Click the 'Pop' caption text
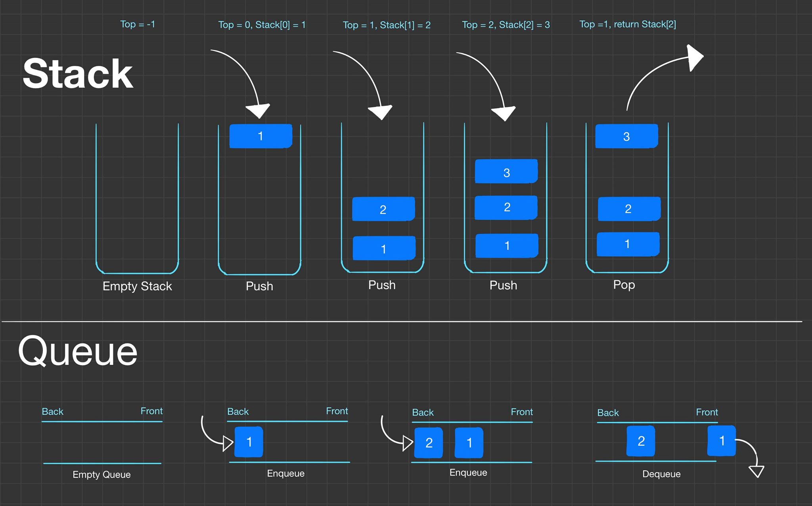 click(x=624, y=285)
